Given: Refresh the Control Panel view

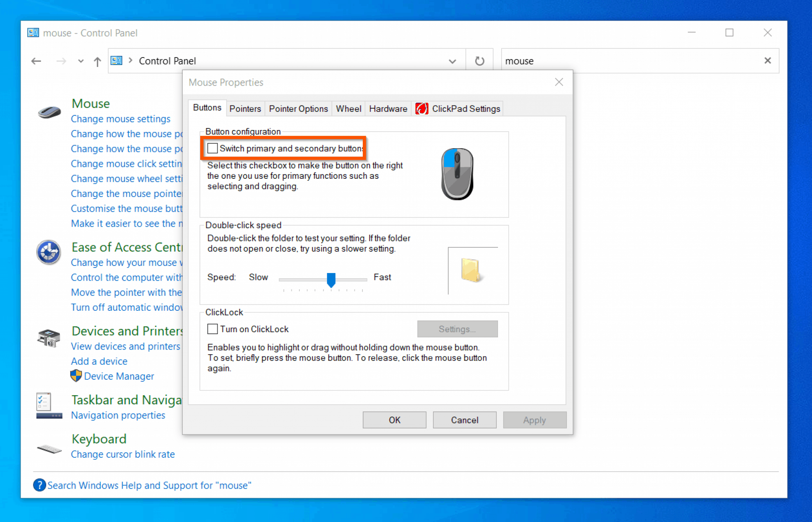Looking at the screenshot, I should pyautogui.click(x=479, y=61).
